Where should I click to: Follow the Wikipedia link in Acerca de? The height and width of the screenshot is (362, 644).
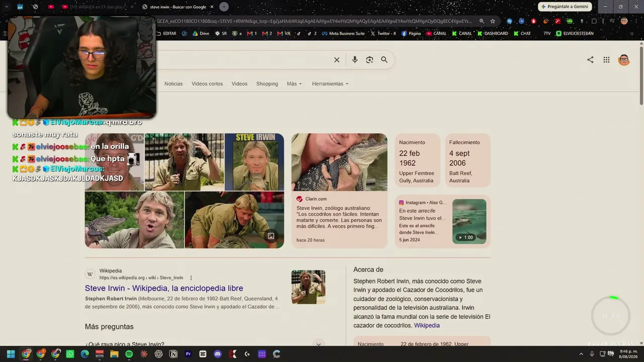click(x=427, y=325)
